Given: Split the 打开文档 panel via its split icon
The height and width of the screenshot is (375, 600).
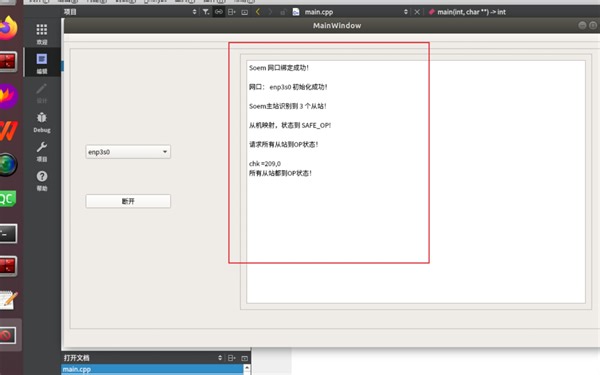Looking at the screenshot, I should tap(232, 358).
